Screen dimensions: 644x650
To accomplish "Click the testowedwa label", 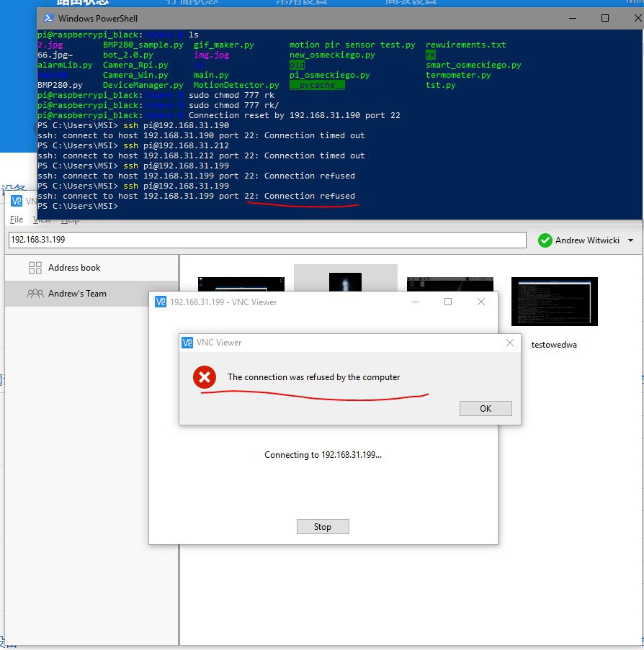I will pos(554,345).
